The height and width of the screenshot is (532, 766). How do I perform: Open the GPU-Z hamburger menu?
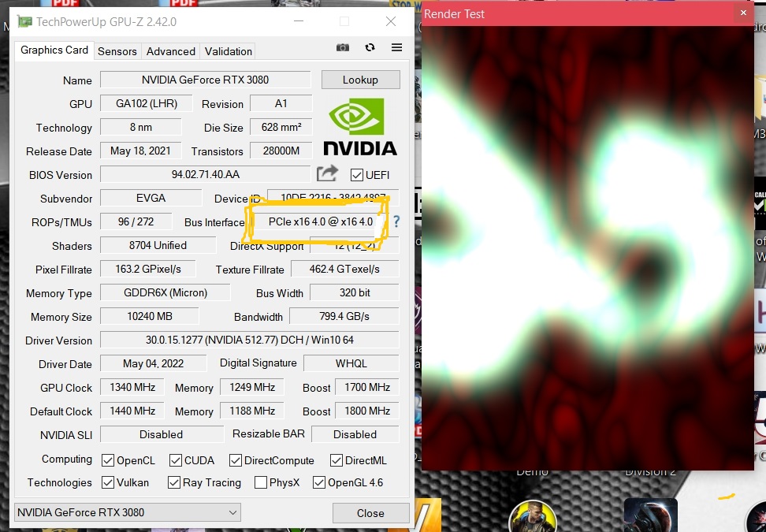396,47
